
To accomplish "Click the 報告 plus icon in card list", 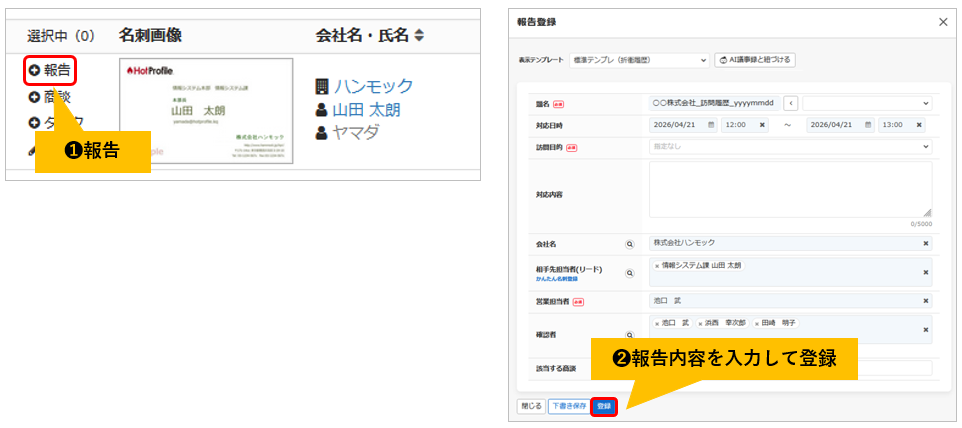I will [34, 71].
